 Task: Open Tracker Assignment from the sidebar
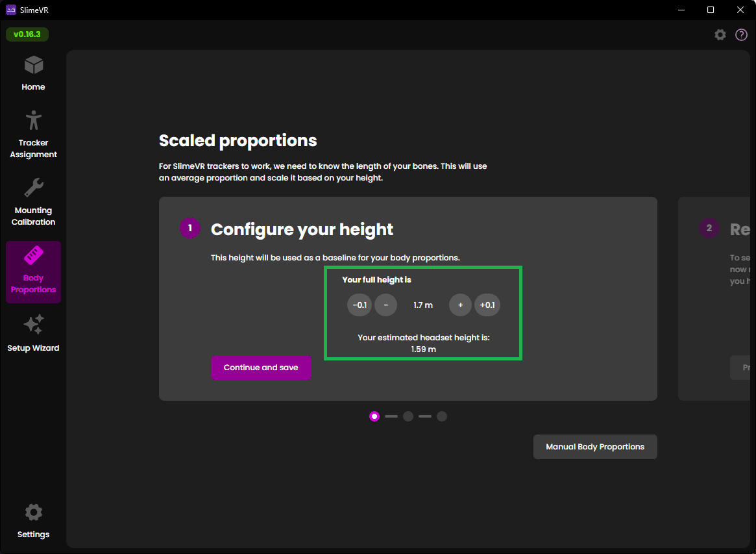coord(33,121)
